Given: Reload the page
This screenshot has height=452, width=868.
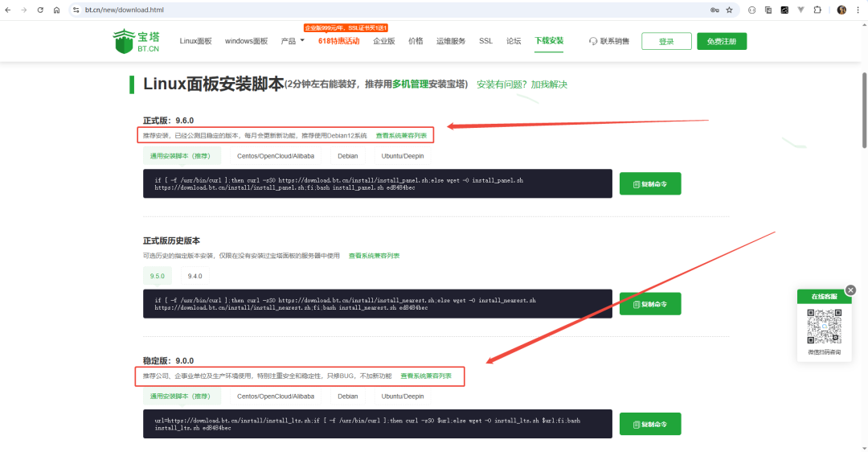Looking at the screenshot, I should (40, 10).
